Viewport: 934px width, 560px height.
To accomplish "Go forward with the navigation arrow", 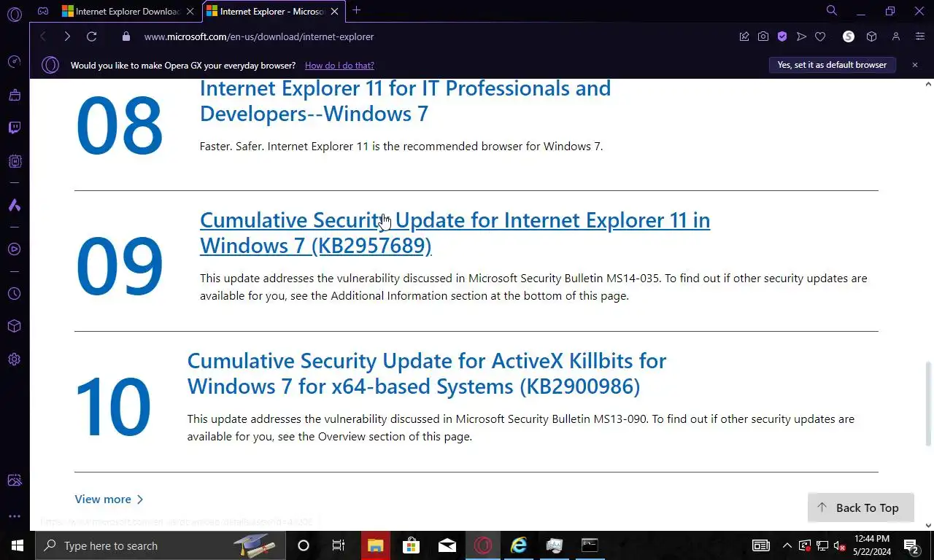I will point(67,36).
